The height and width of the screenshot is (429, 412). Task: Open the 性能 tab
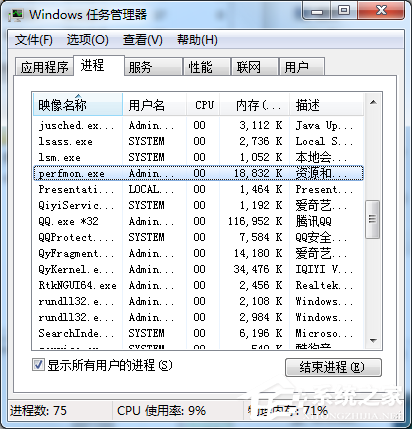click(207, 67)
